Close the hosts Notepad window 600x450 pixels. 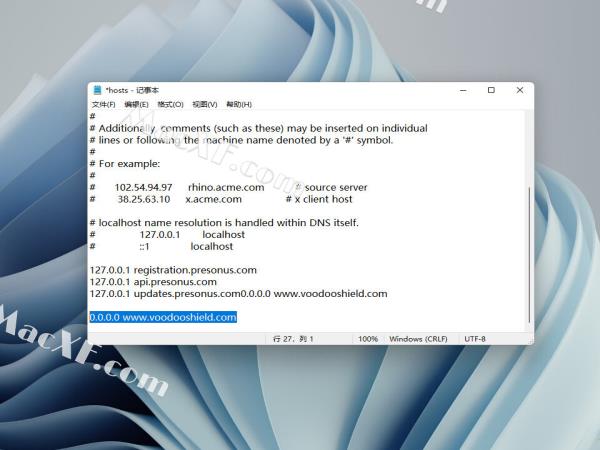coord(520,90)
